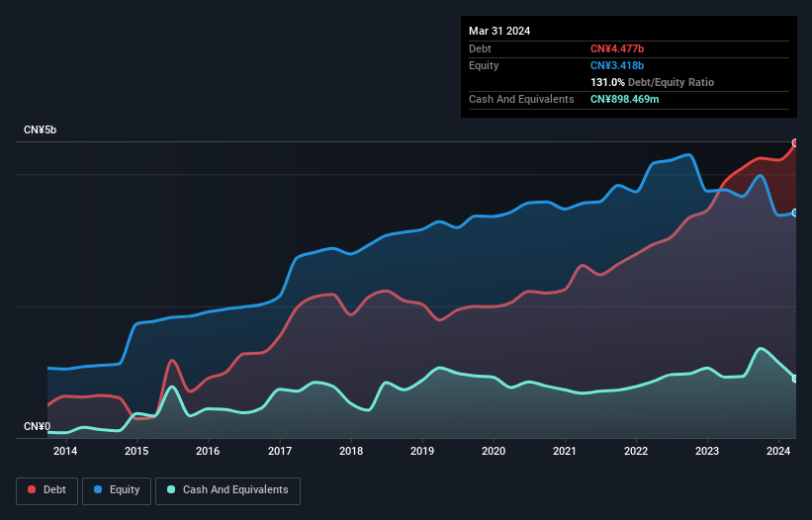This screenshot has height=520, width=812.
Task: Click the blue Equity endpoint marker
Action: 796,213
